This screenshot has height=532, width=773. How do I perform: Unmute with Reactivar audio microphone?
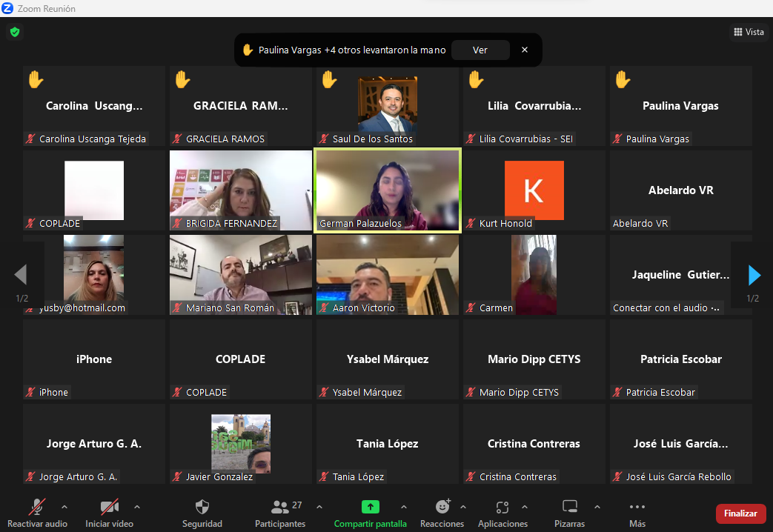tap(36, 508)
